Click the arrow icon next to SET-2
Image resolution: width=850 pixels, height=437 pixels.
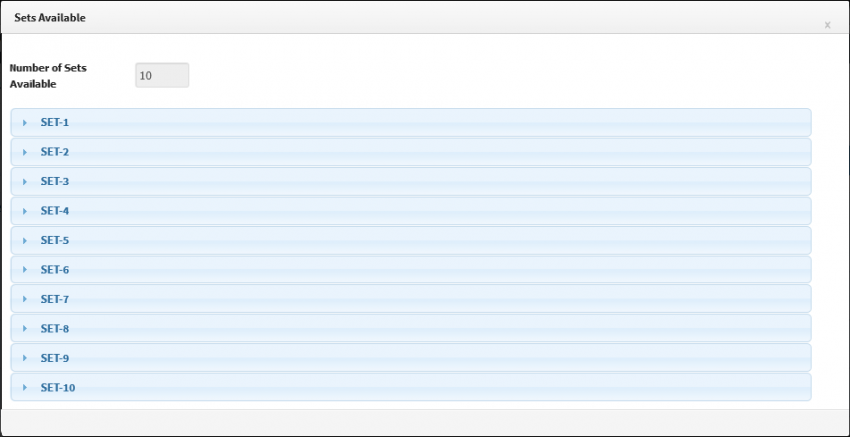[x=25, y=152]
